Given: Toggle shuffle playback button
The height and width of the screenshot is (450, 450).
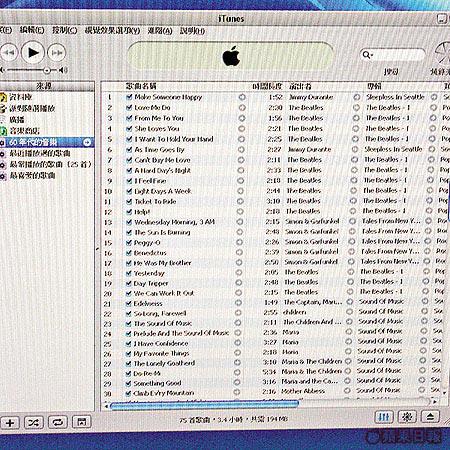Looking at the screenshot, I should pyautogui.click(x=33, y=423).
